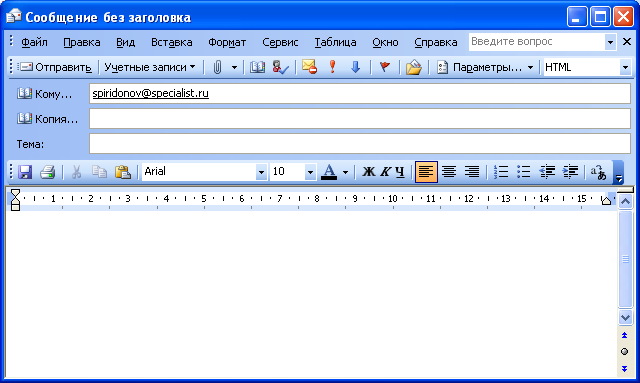The width and height of the screenshot is (640, 383).
Task: Click the print icon
Action: click(x=48, y=172)
